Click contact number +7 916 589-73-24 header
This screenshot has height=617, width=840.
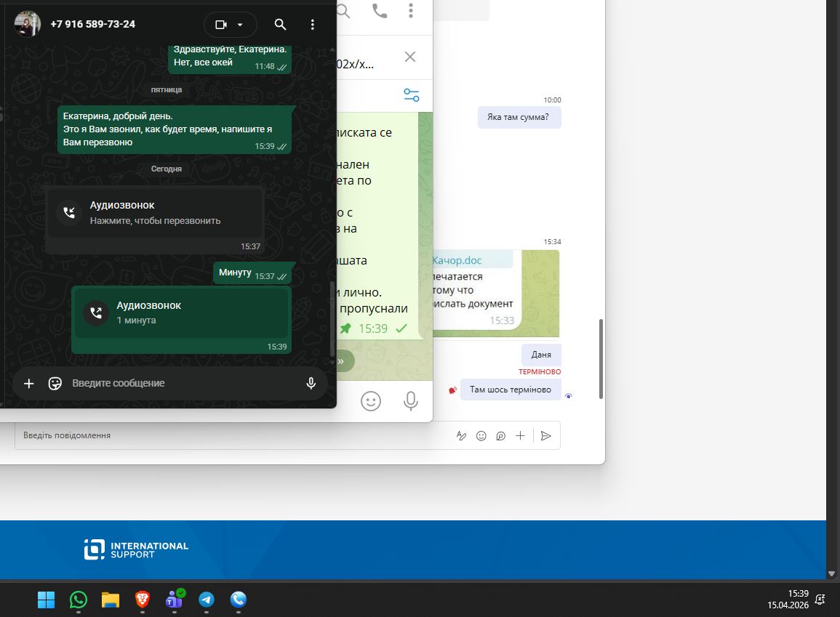pos(92,24)
